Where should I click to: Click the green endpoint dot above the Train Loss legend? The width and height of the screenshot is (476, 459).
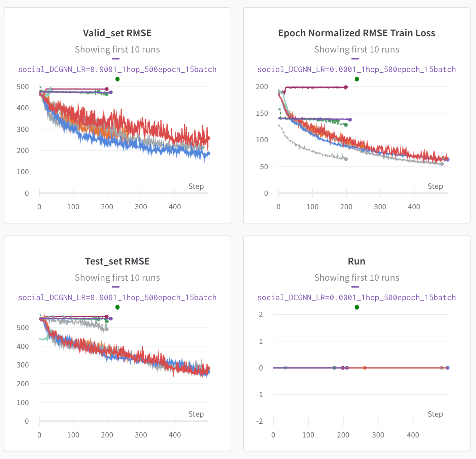tap(356, 79)
